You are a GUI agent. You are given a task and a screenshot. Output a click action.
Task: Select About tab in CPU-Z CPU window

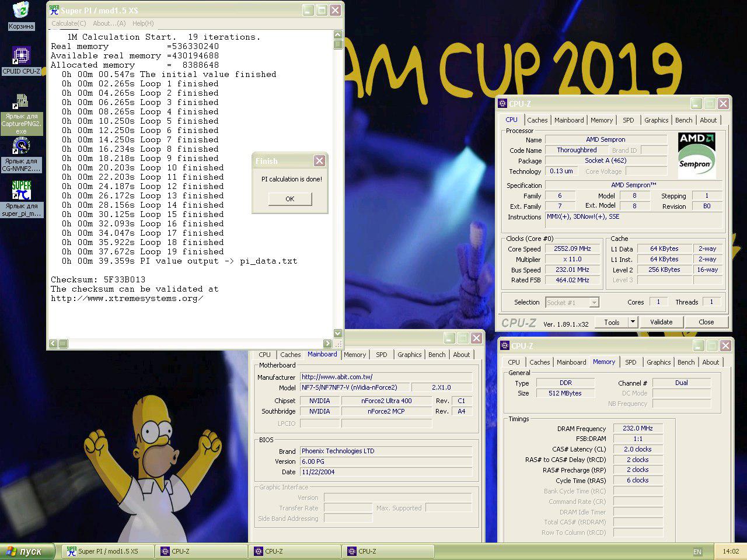click(x=708, y=120)
